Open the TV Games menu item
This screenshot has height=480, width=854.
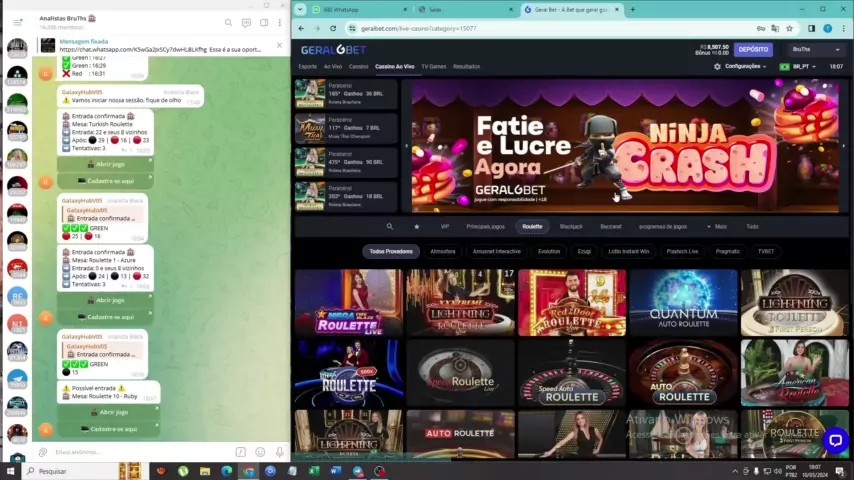(x=433, y=66)
